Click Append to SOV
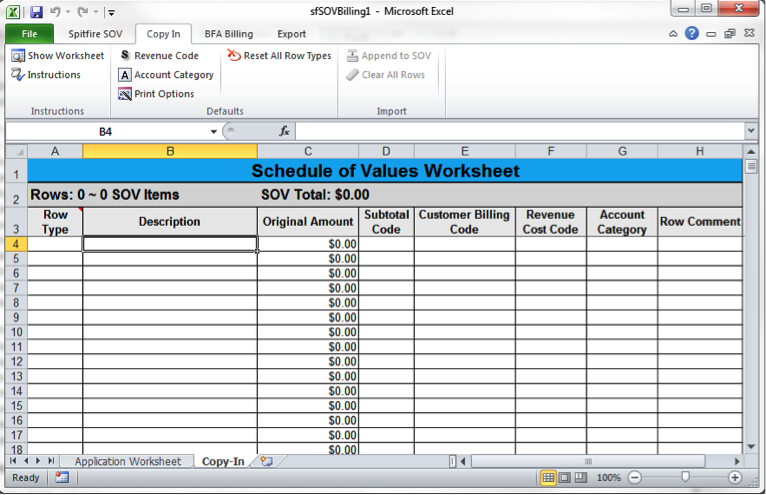This screenshot has width=766, height=495. point(389,56)
